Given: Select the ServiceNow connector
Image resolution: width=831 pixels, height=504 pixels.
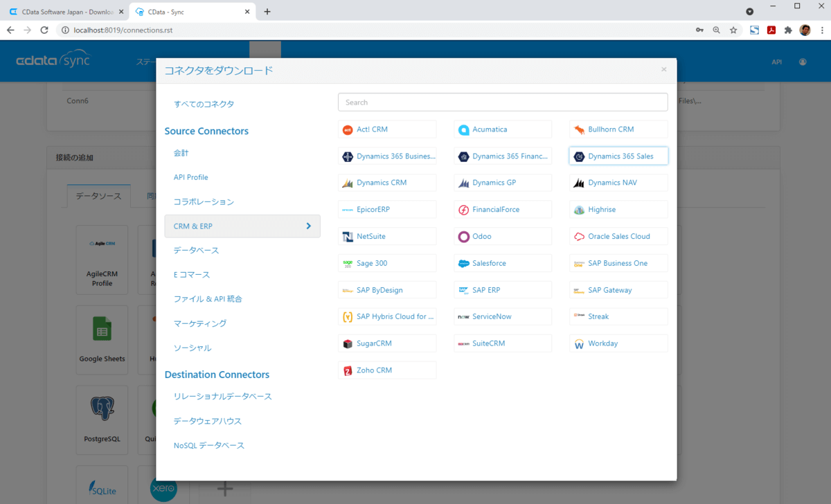Looking at the screenshot, I should [503, 316].
